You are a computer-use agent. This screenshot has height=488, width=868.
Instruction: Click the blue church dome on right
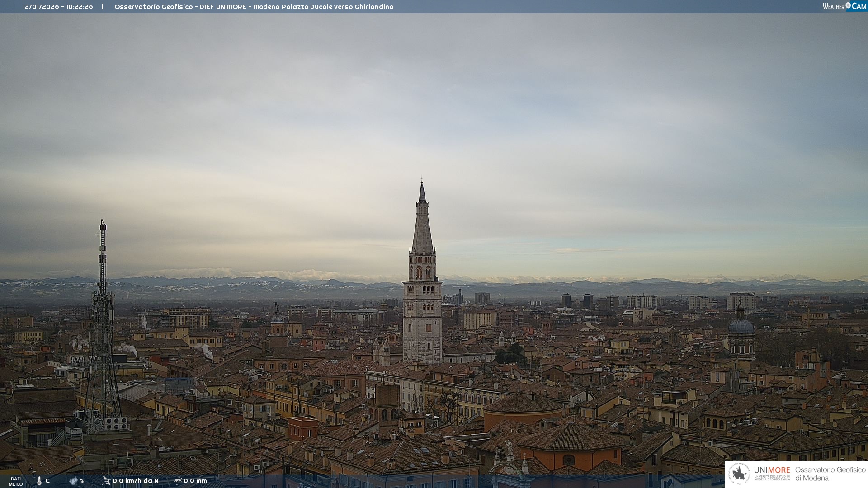coord(741,326)
